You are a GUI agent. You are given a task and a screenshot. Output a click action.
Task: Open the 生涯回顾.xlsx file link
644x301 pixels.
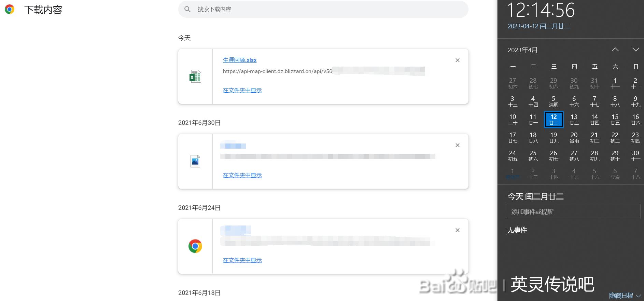(240, 60)
